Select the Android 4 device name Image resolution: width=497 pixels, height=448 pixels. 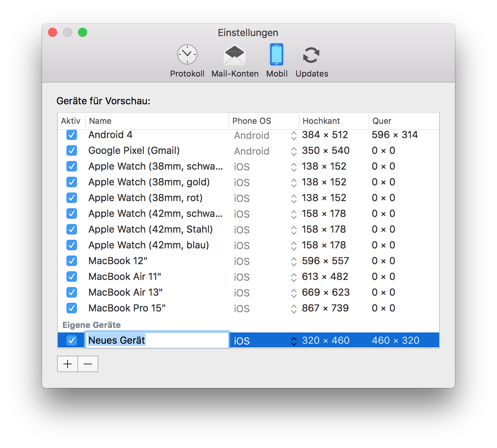tap(110, 135)
